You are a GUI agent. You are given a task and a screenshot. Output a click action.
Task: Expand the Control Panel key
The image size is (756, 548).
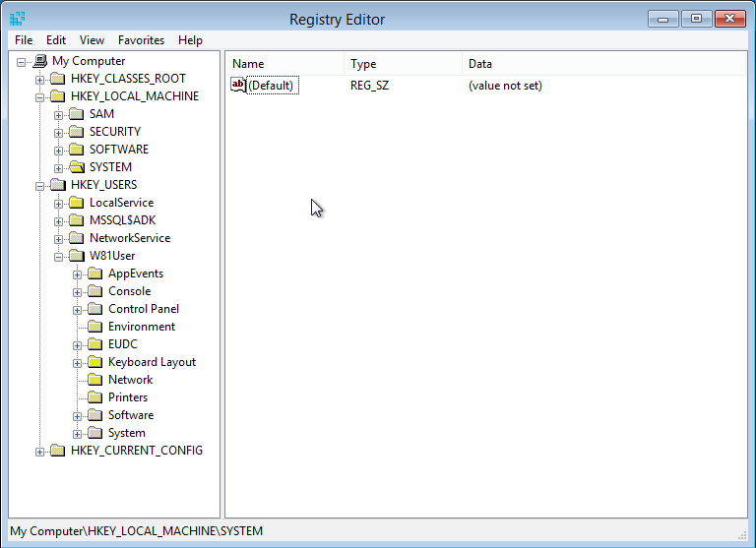[x=78, y=310]
